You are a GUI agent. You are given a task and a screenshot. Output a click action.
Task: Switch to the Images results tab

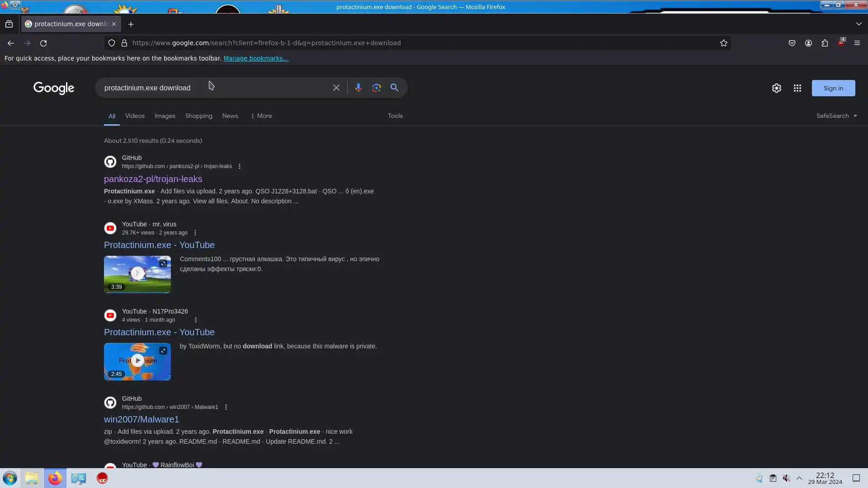165,116
